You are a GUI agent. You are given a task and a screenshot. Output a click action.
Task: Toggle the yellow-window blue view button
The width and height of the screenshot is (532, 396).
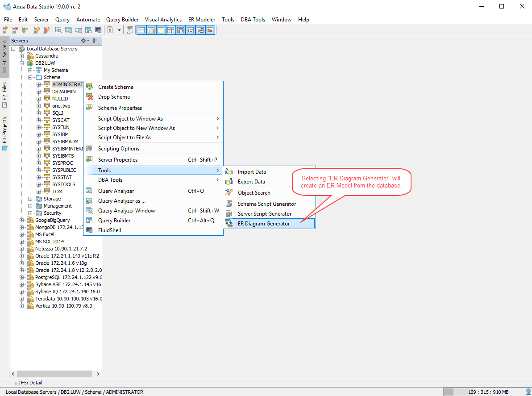coord(161,30)
